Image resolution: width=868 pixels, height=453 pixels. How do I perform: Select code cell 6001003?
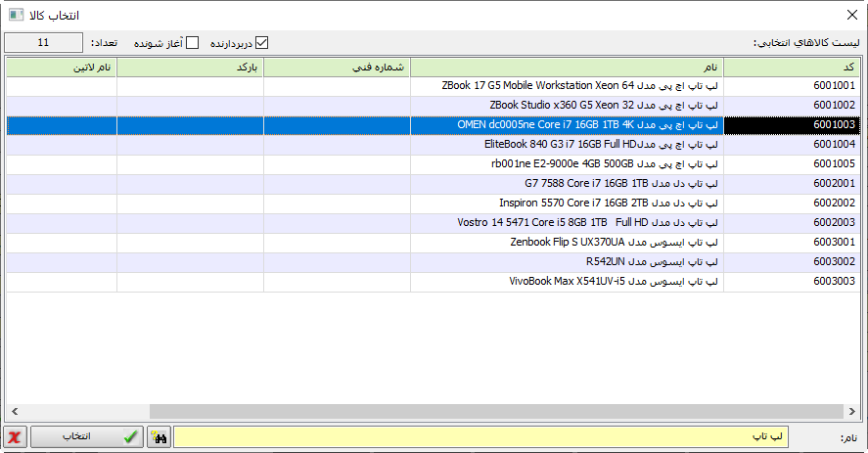[792, 125]
